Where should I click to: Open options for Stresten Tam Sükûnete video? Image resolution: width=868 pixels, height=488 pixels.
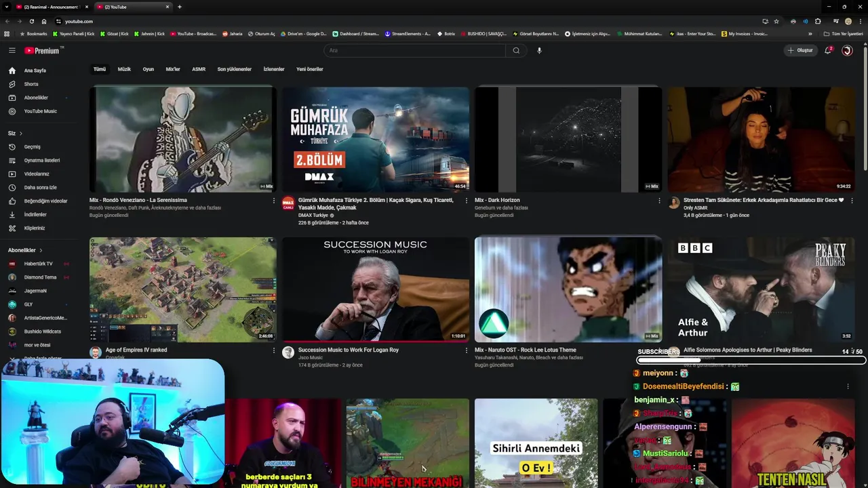point(852,201)
